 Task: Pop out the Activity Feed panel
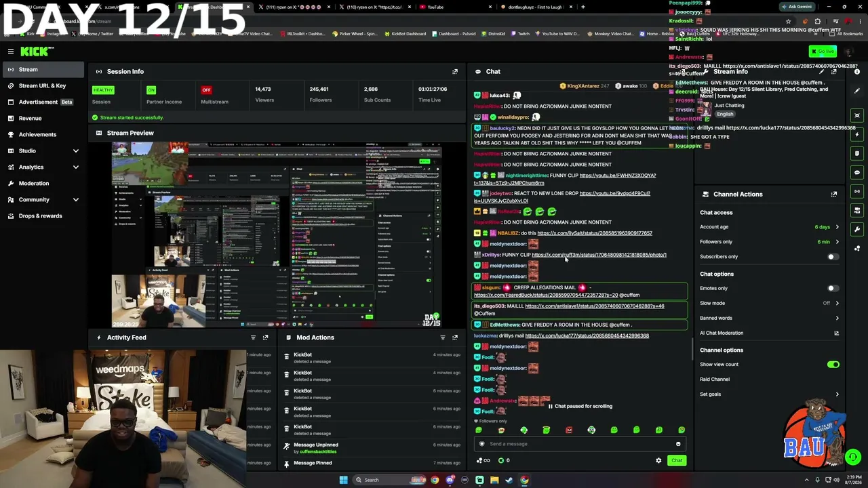265,338
